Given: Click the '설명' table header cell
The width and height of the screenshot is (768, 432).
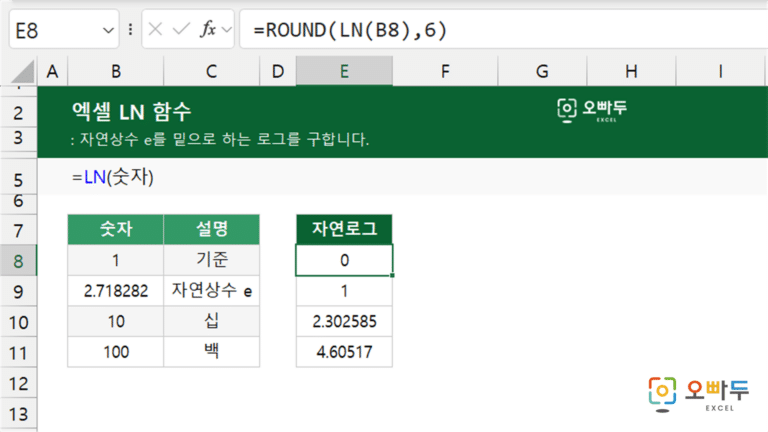Looking at the screenshot, I should pos(212,229).
